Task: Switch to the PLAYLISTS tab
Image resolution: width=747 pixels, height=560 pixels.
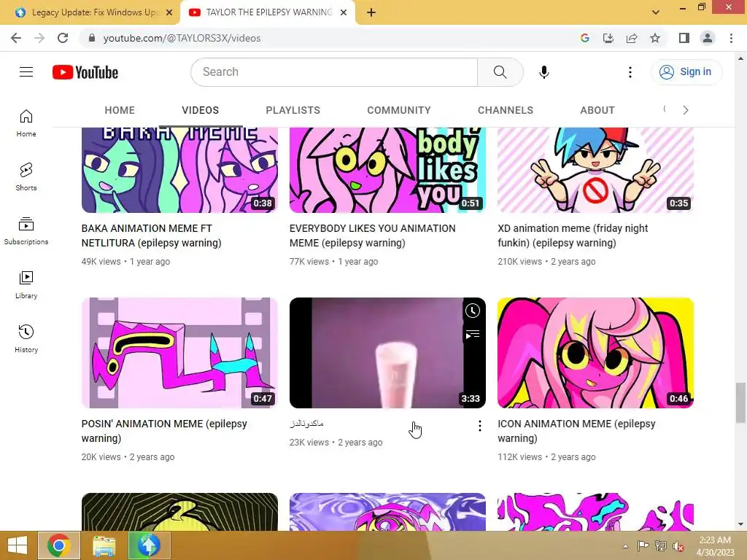Action: [x=293, y=110]
